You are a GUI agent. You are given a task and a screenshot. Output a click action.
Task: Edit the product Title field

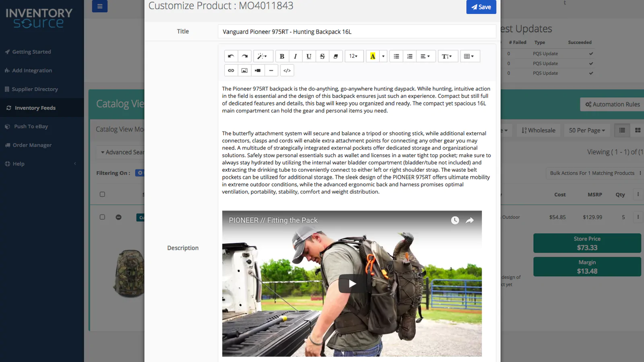pyautogui.click(x=357, y=32)
